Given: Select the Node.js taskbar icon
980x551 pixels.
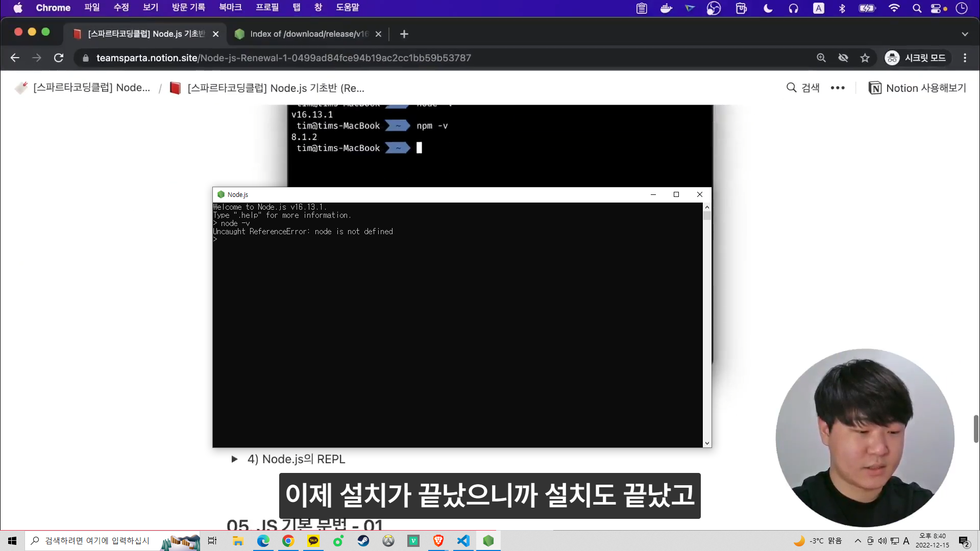Looking at the screenshot, I should coord(488,541).
